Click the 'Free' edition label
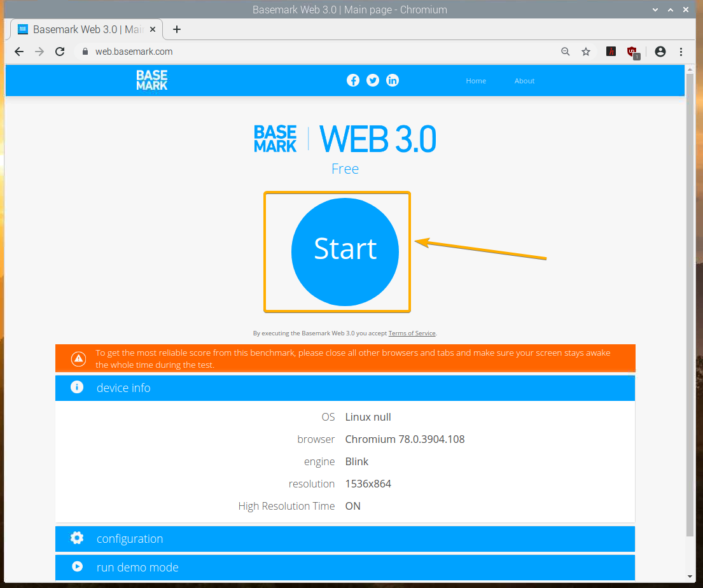Image resolution: width=703 pixels, height=588 pixels. coord(345,169)
